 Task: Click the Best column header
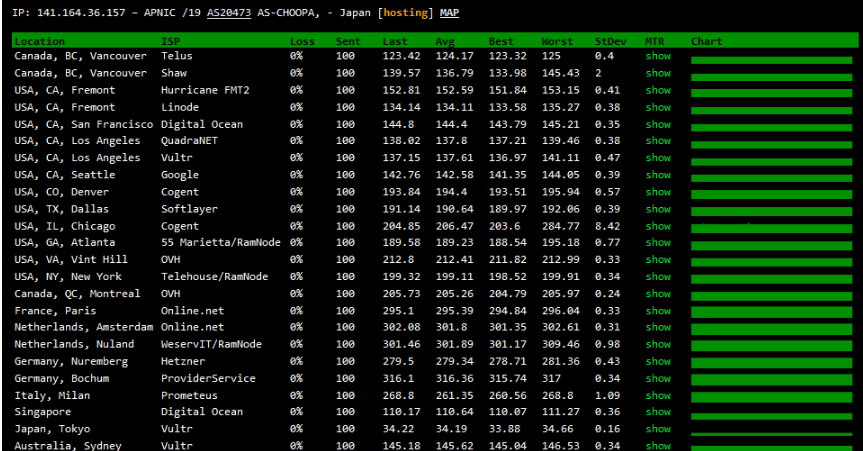coord(501,41)
